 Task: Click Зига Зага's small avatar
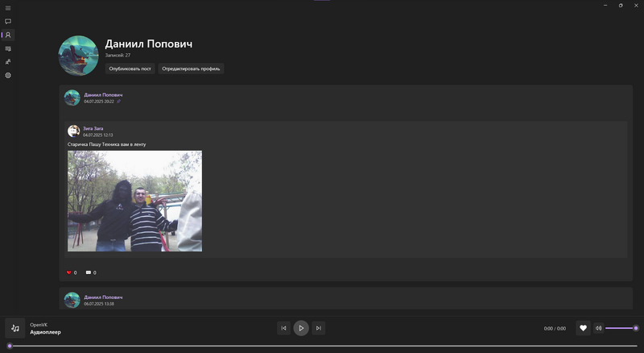point(73,131)
